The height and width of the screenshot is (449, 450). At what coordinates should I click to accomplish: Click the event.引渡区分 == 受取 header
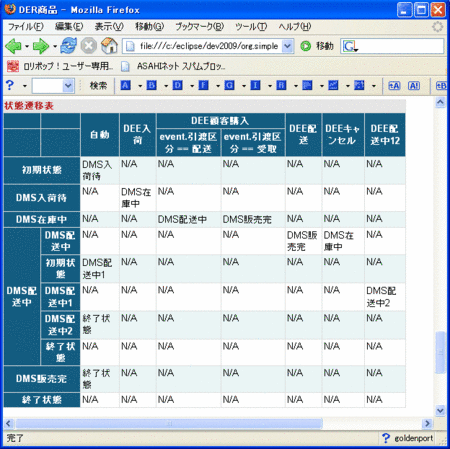tap(253, 143)
